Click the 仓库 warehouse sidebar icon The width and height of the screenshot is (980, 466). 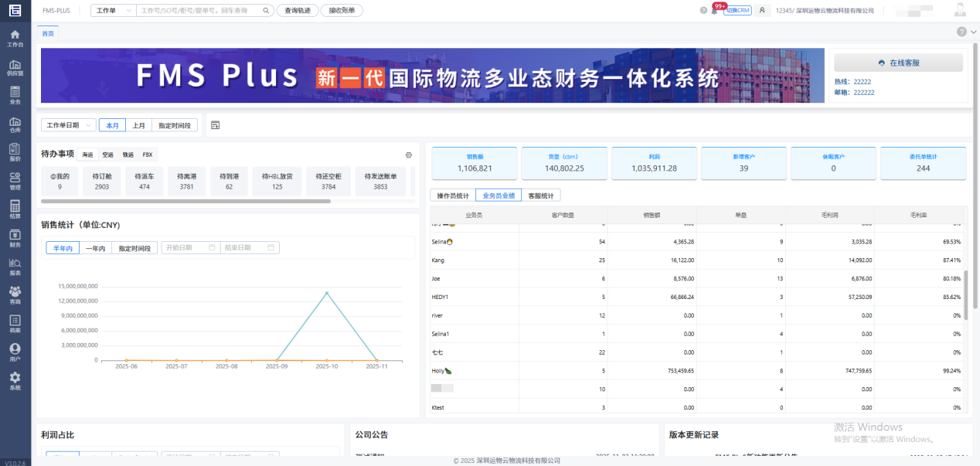pos(15,124)
